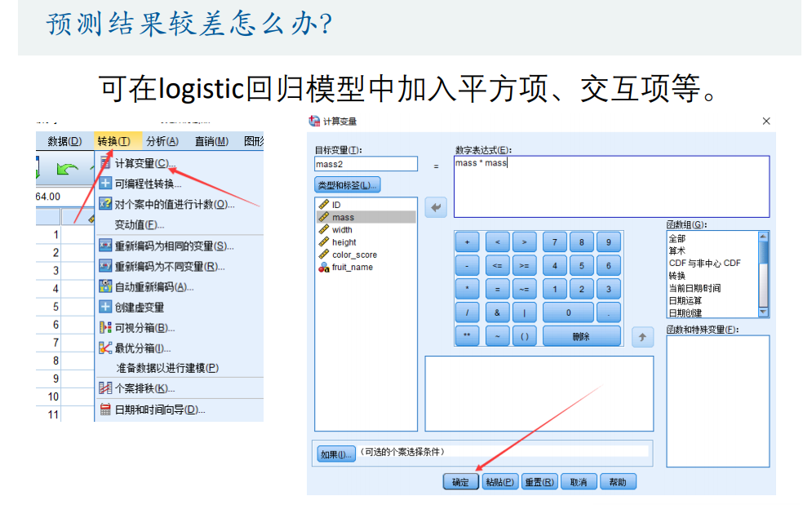Open the 分析(A) menu
The width and height of the screenshot is (812, 505).
coord(161,140)
